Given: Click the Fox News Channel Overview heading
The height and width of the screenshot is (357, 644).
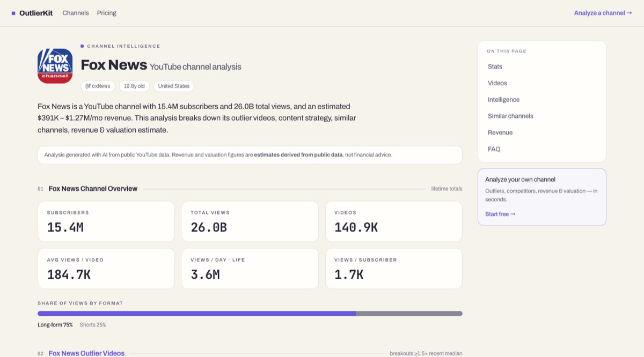Looking at the screenshot, I should 93,189.
